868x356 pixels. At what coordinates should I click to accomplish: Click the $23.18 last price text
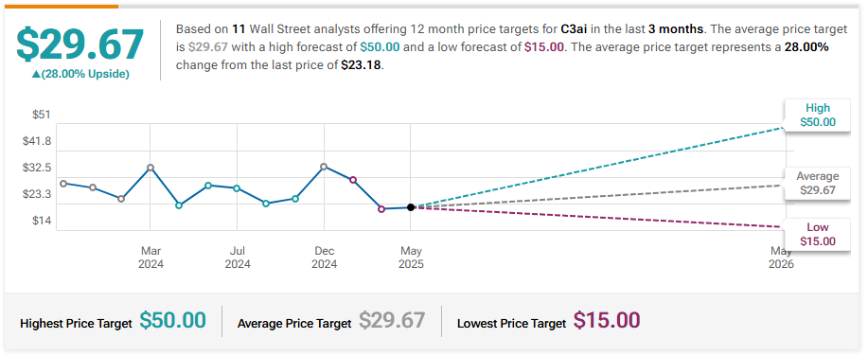click(x=362, y=64)
